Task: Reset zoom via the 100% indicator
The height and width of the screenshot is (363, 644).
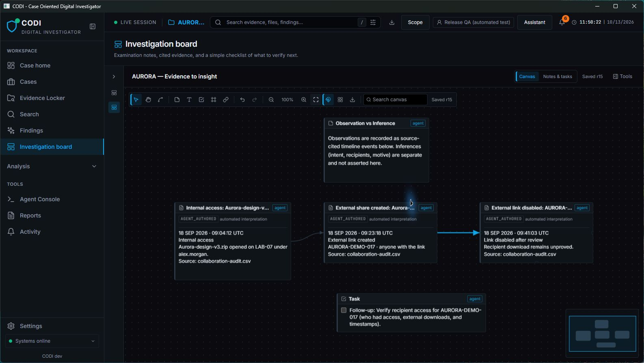Action: (x=287, y=100)
